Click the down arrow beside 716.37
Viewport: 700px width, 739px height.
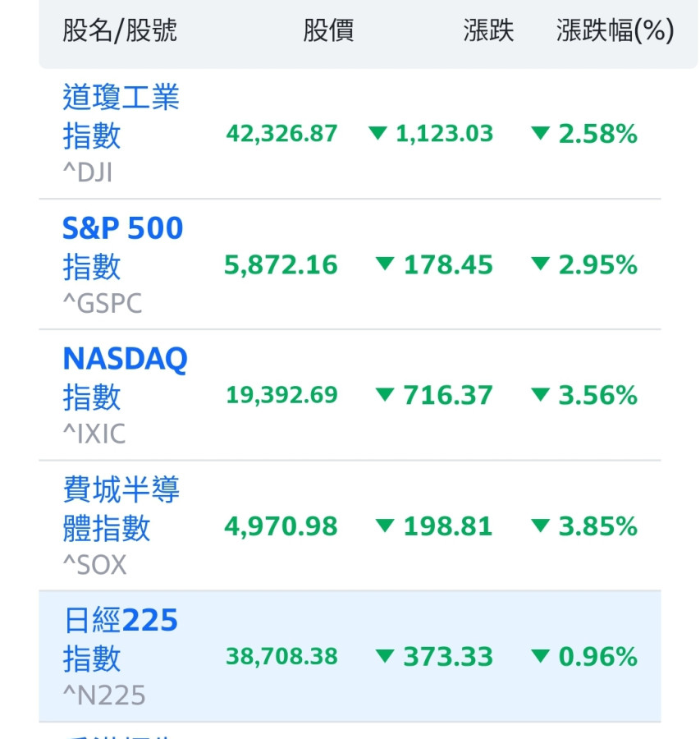[x=385, y=395]
